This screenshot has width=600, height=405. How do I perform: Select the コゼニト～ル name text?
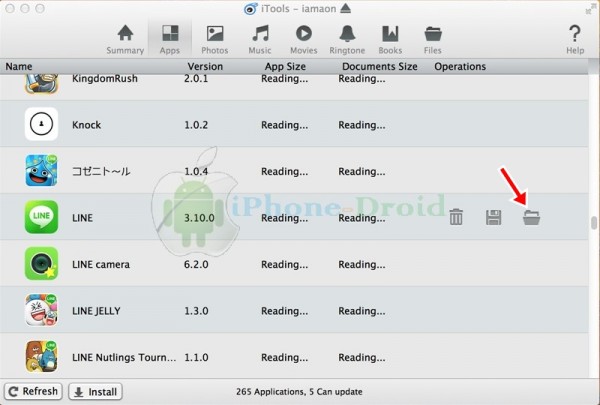point(101,171)
